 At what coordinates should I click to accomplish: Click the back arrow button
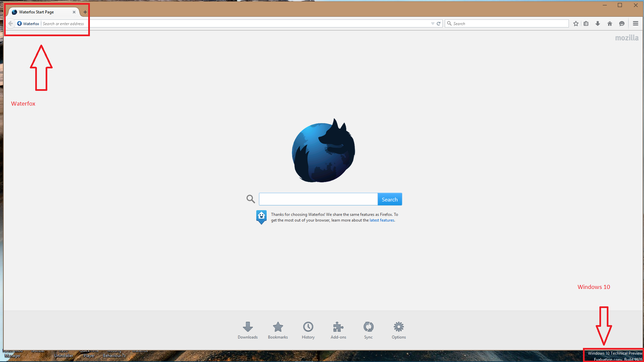[x=10, y=23]
